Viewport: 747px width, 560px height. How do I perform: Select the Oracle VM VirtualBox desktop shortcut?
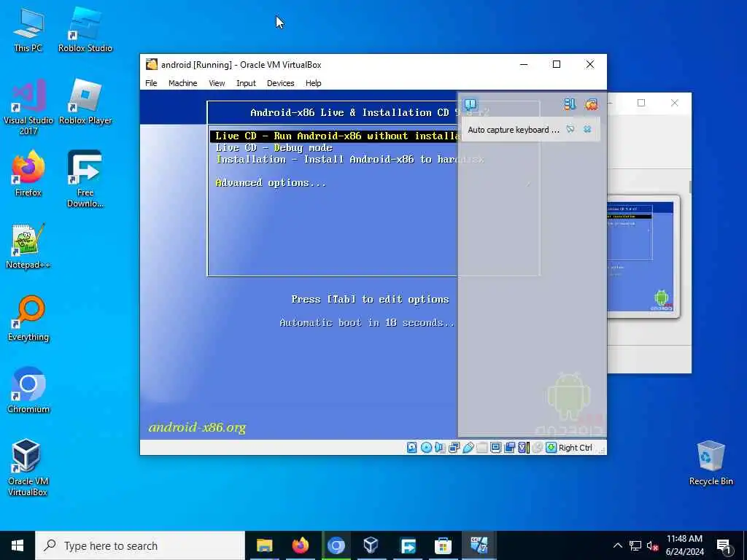tap(27, 468)
